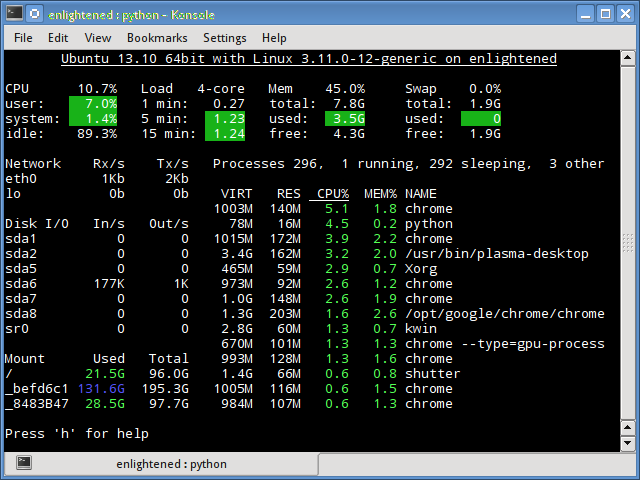Image resolution: width=640 pixels, height=480 pixels.
Task: Click the empty tab bar area beside the tab
Action: [476, 464]
